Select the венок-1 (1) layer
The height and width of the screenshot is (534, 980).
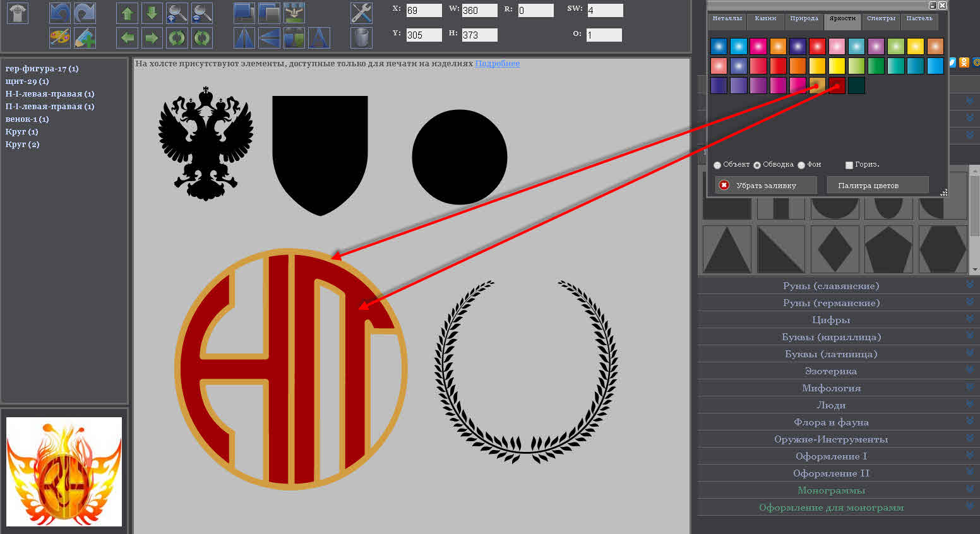click(x=27, y=119)
